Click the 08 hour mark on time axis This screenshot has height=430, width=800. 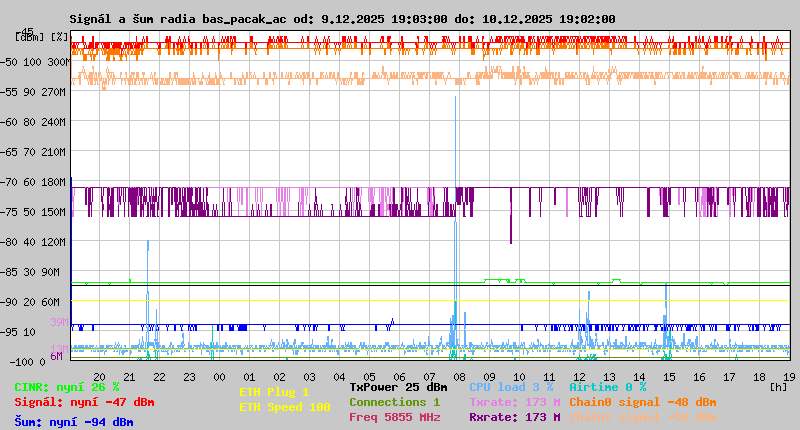click(x=459, y=376)
